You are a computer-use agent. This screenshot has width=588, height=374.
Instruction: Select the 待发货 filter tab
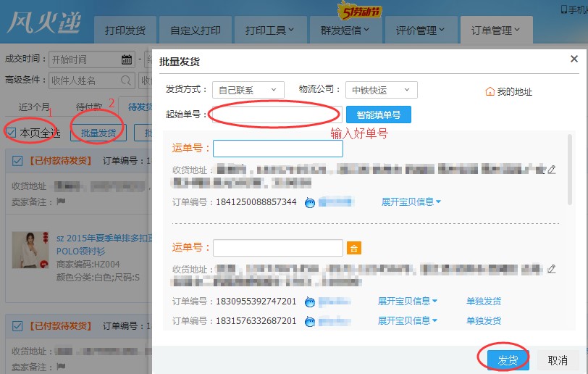pos(140,107)
